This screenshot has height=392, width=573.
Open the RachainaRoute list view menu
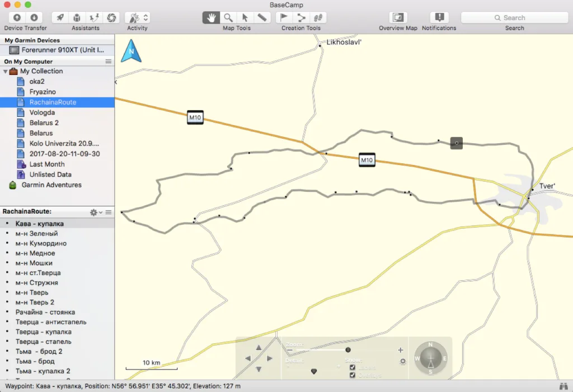109,212
